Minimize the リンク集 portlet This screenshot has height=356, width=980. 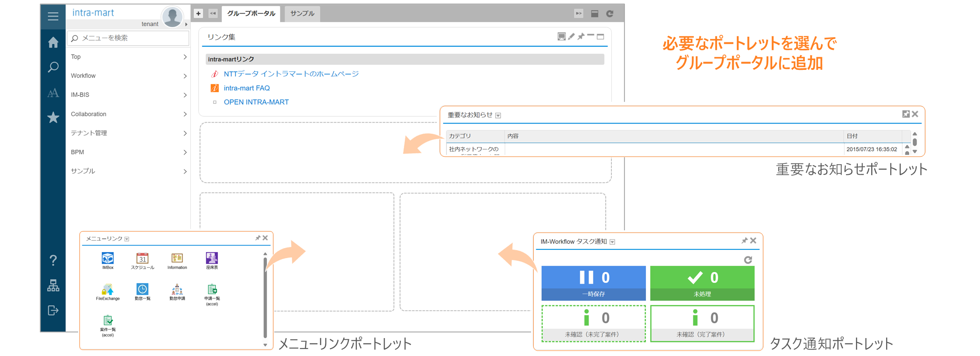pos(590,35)
